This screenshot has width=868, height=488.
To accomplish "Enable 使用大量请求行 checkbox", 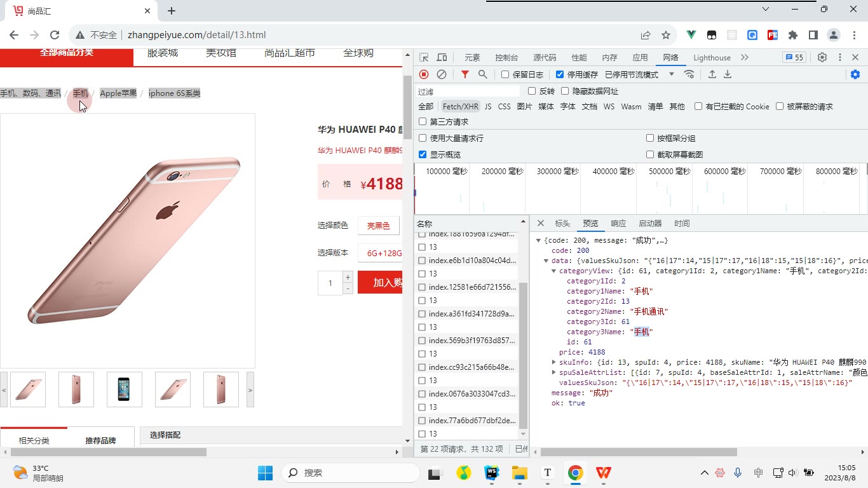I will [423, 138].
